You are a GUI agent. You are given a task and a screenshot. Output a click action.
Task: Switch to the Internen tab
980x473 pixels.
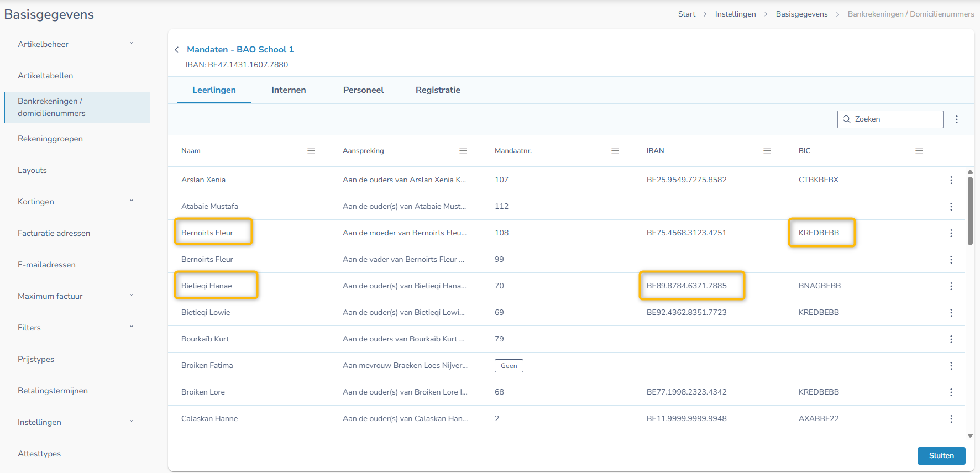[289, 90]
